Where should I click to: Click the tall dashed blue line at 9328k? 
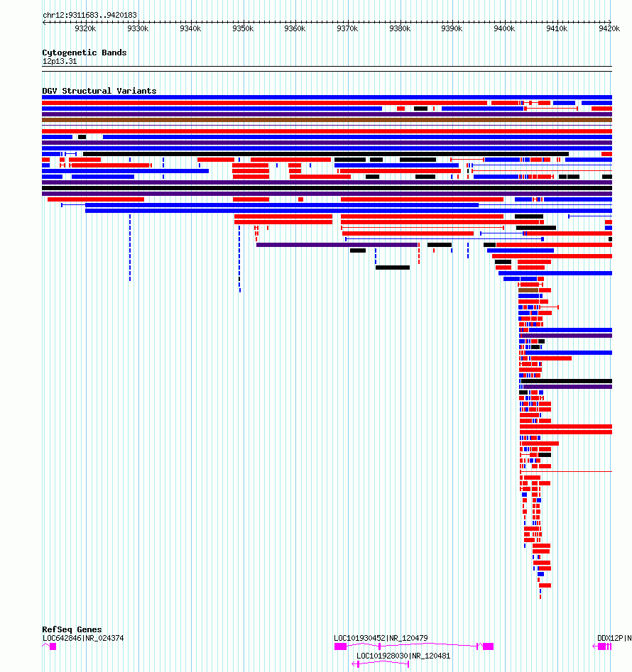(130, 248)
